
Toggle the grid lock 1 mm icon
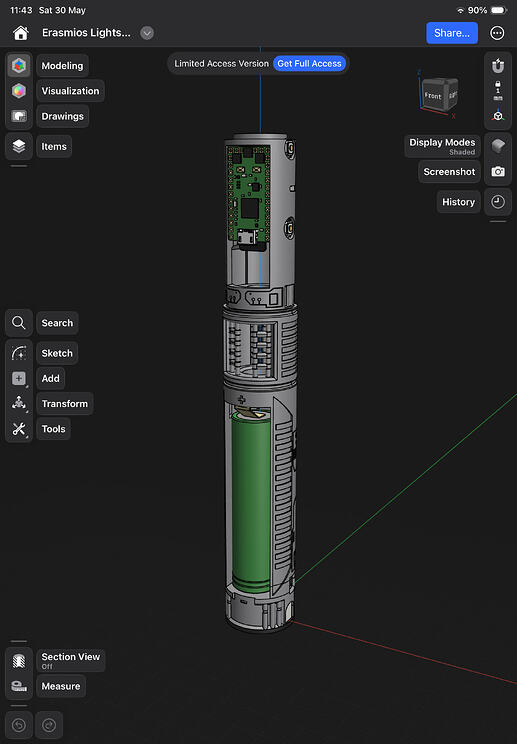498,91
